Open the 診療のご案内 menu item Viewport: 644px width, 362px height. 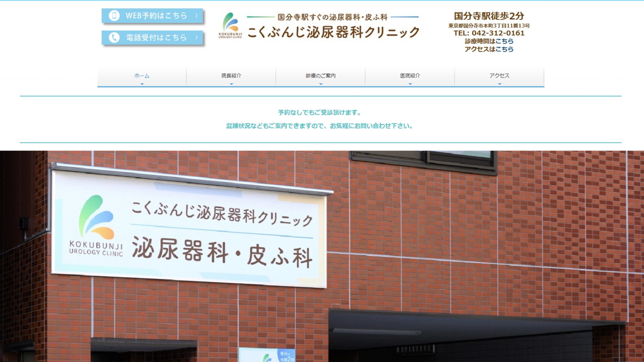pos(321,76)
